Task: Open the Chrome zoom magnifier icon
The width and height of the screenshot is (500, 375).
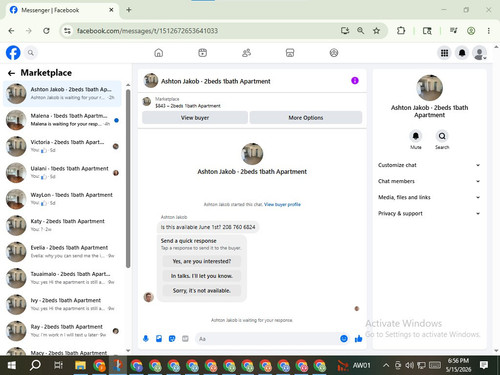Action: click(360, 31)
